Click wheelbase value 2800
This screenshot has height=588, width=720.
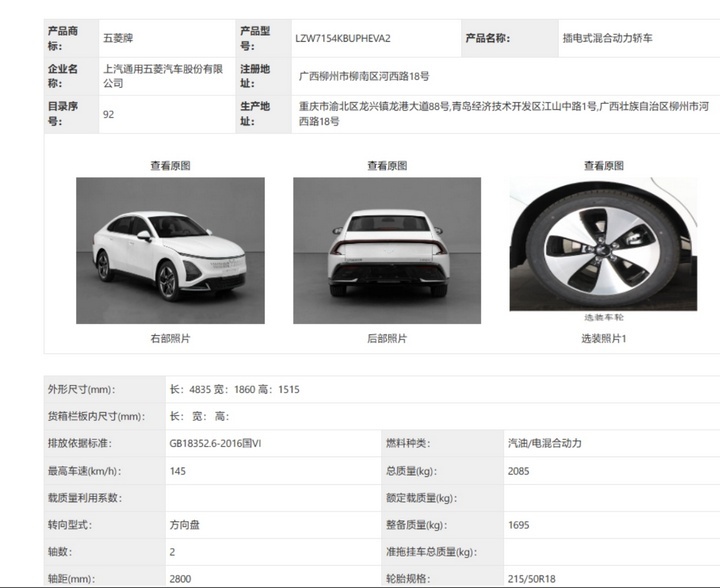click(180, 579)
